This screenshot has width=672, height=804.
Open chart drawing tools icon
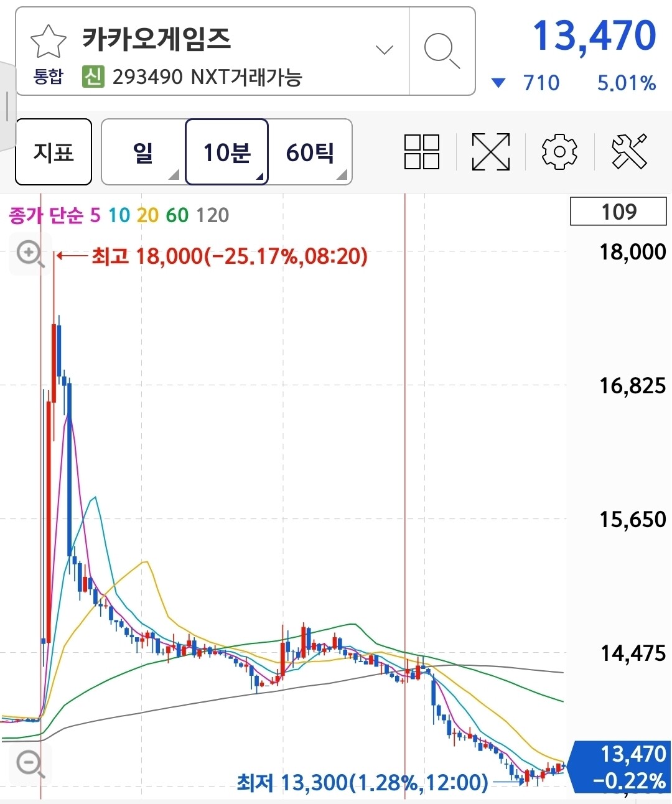[629, 152]
